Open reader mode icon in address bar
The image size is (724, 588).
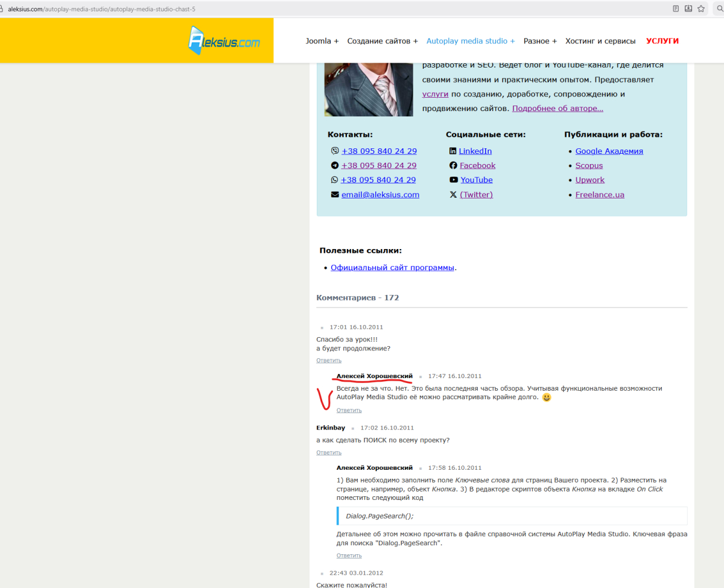(676, 9)
